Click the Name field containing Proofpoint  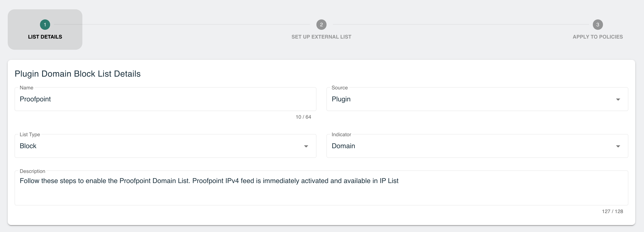point(165,99)
